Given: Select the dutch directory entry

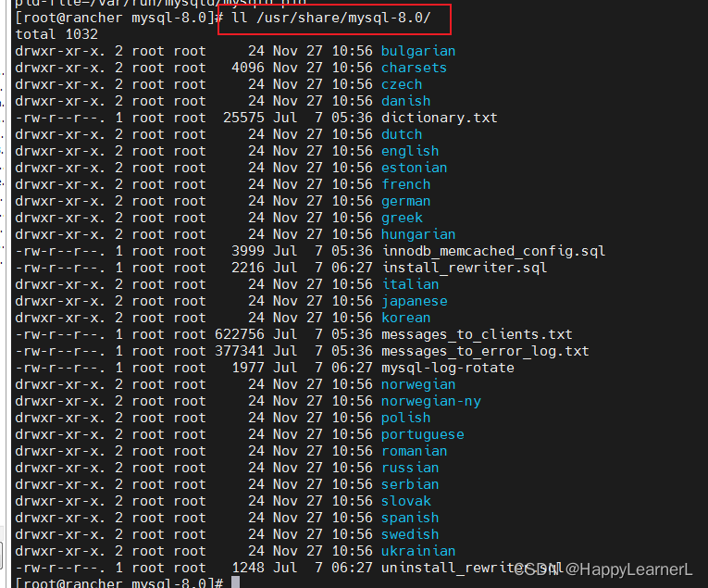Looking at the screenshot, I should (x=402, y=134).
